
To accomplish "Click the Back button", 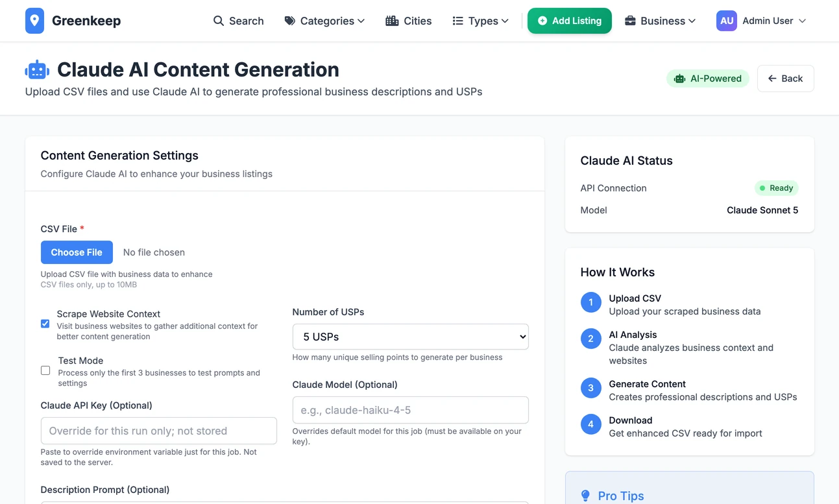I will click(x=786, y=78).
